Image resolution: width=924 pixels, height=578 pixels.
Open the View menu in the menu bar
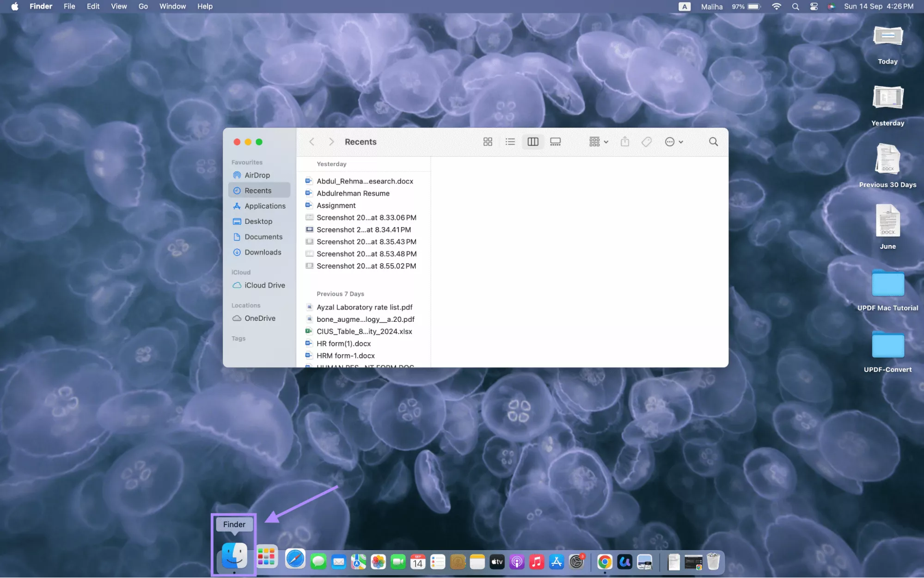point(118,6)
